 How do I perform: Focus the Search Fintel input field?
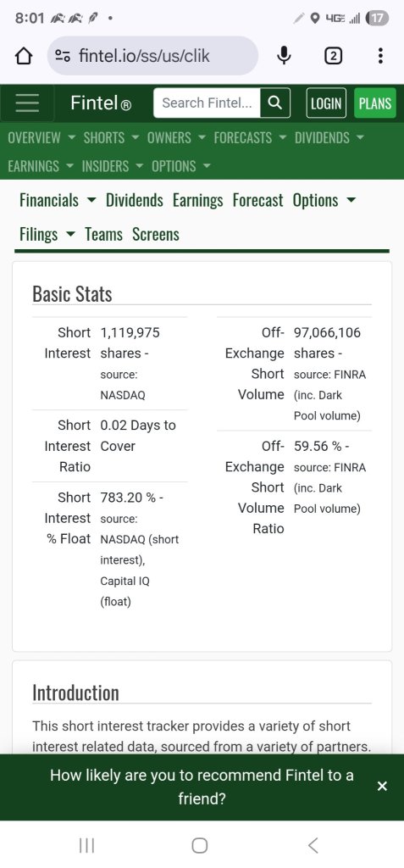pos(207,103)
